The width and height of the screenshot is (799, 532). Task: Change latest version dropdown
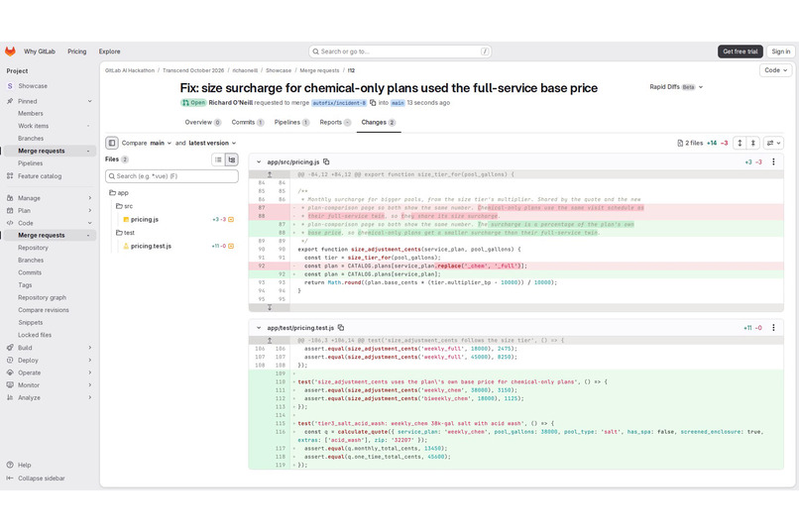point(212,143)
